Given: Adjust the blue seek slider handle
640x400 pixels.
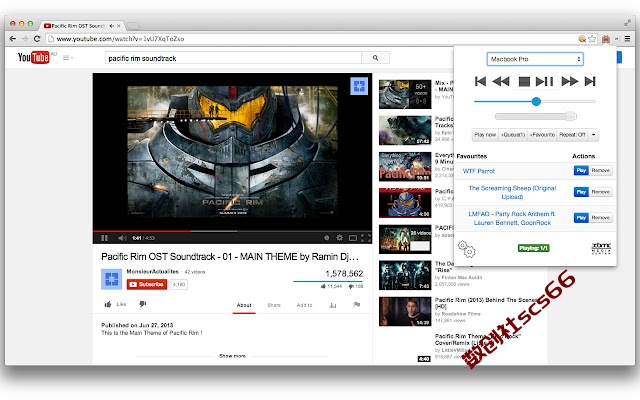Looking at the screenshot, I should pos(536,101).
